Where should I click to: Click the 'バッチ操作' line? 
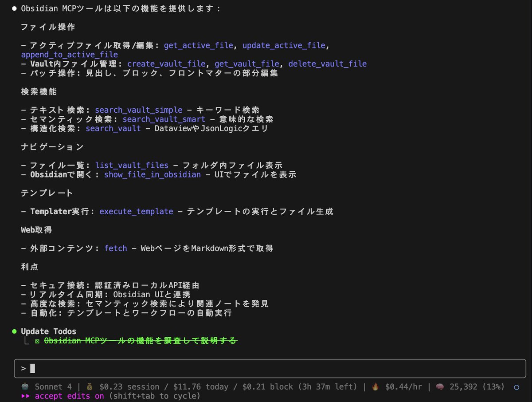[x=149, y=73]
